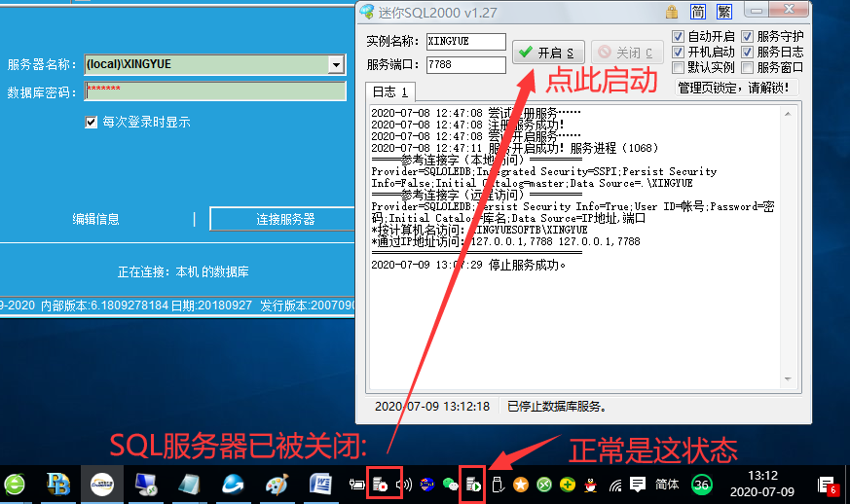Open the remote desktop computer icon on the taskbar
850x504 pixels.
(146, 485)
